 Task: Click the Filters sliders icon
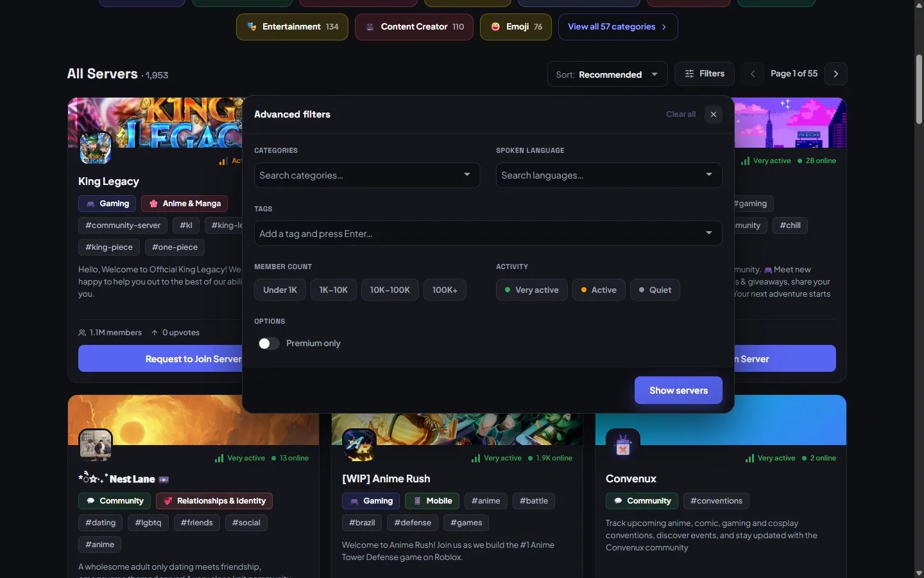pyautogui.click(x=689, y=74)
